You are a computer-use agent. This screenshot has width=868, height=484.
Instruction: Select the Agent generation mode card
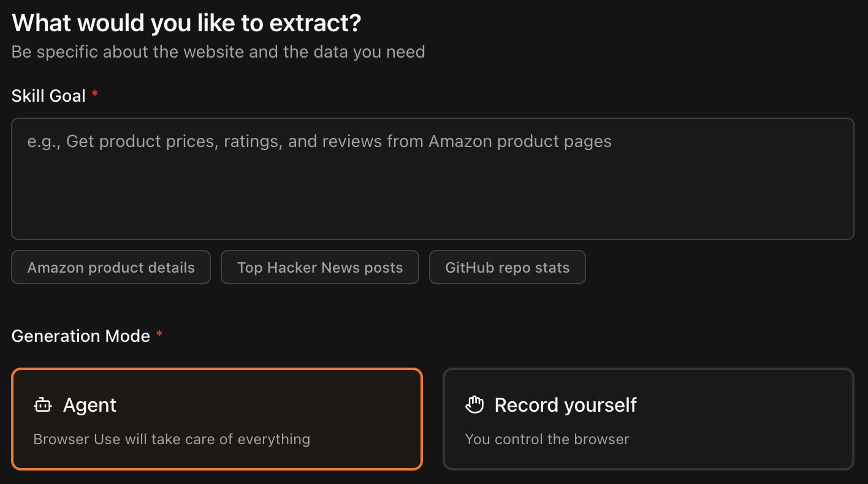coord(217,419)
